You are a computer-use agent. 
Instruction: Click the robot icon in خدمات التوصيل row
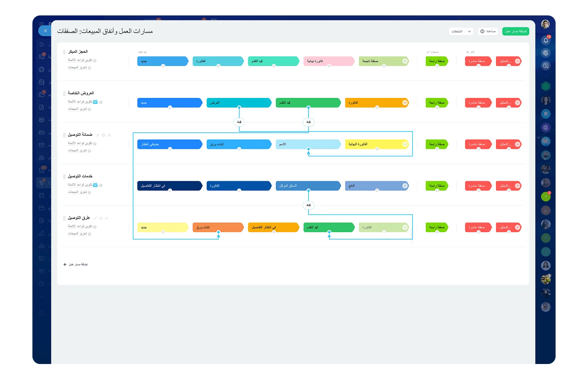click(x=95, y=185)
